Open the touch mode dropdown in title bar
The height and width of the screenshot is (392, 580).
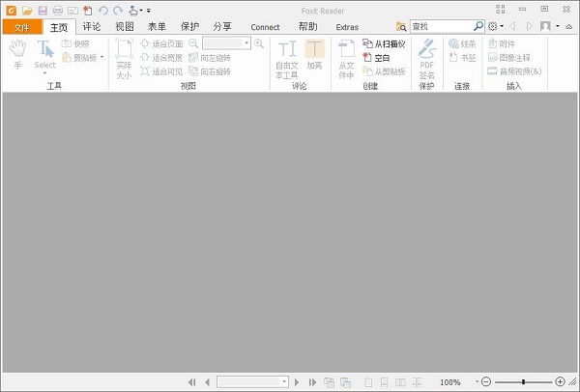141,11
